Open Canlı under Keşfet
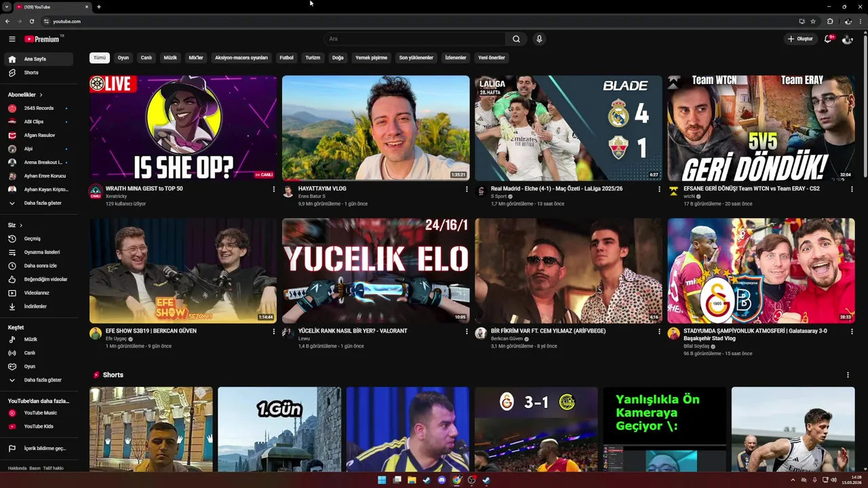The image size is (868, 488). click(x=38, y=352)
